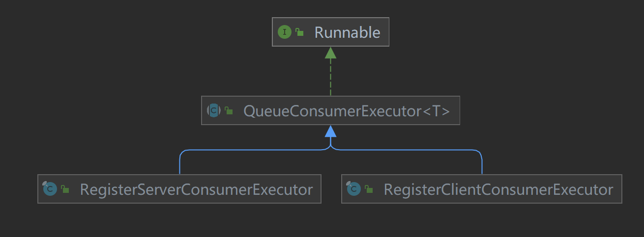This screenshot has height=237, width=644.
Task: Select the Runnable interface name
Action: tap(347, 32)
